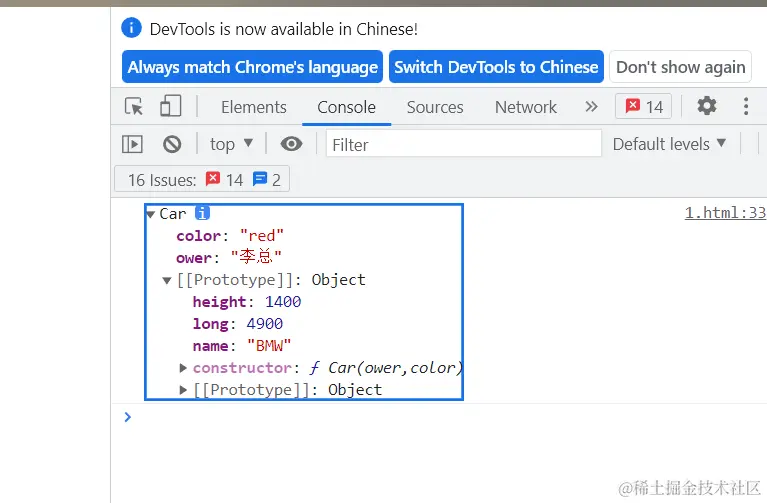Screen dimensions: 767x503
Task: Click the 14 errors badge
Action: tap(644, 106)
